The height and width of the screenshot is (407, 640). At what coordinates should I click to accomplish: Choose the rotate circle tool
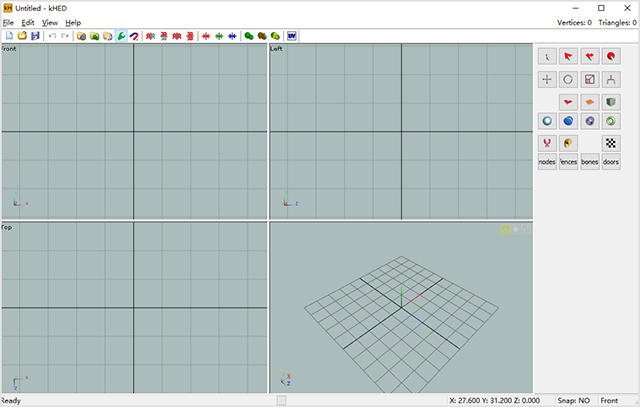(568, 79)
